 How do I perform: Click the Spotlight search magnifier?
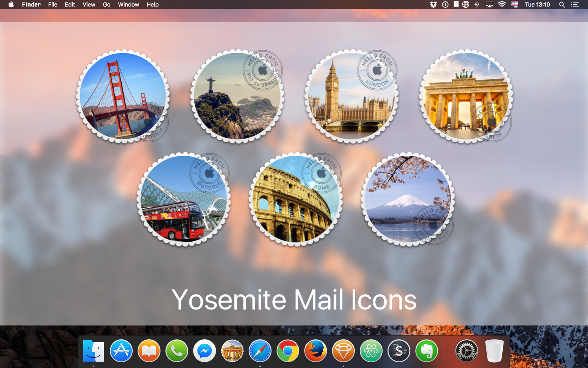click(562, 4)
